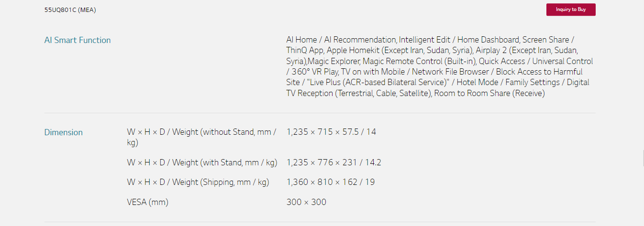
Task: Select the AI Smart Function heading
Action: point(78,40)
